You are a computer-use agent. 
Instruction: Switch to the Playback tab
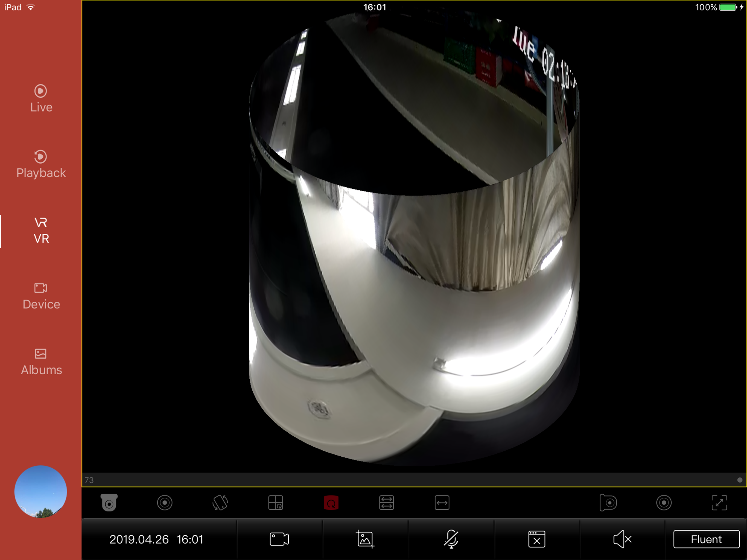(41, 164)
